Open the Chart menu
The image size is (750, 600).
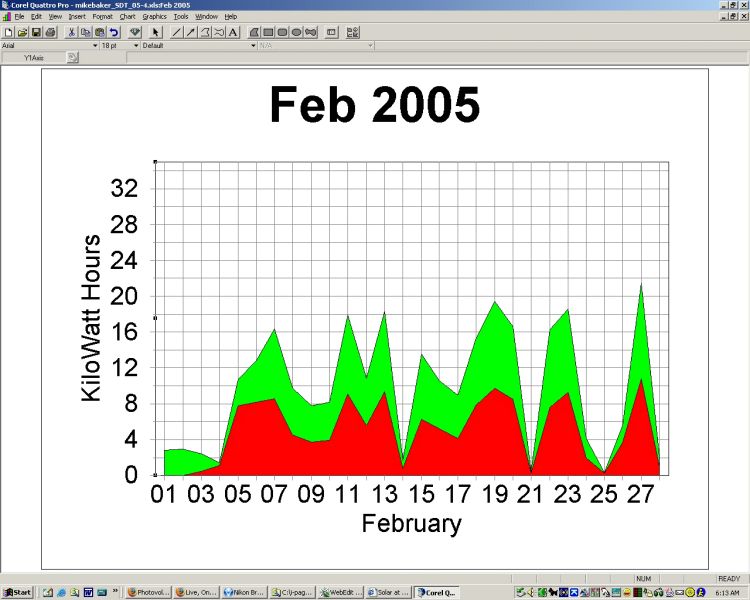[x=127, y=17]
